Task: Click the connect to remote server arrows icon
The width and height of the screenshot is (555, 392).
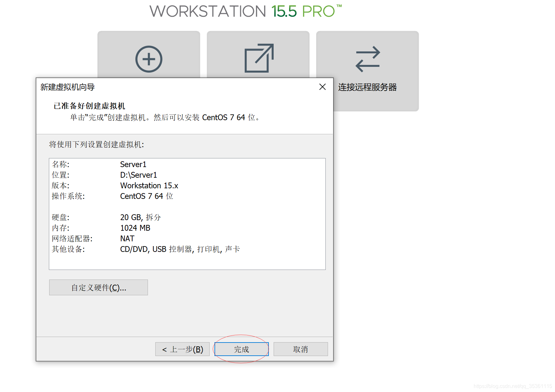Action: pyautogui.click(x=368, y=59)
